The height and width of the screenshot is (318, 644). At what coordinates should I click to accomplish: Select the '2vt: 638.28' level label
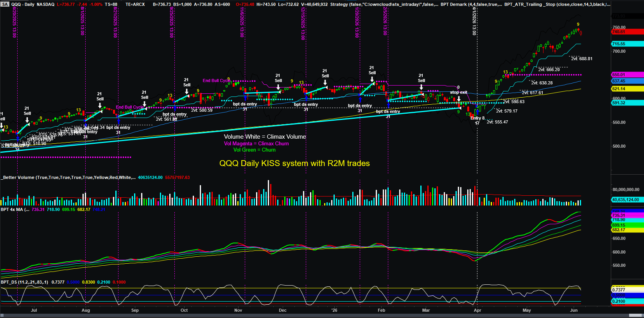542,83
